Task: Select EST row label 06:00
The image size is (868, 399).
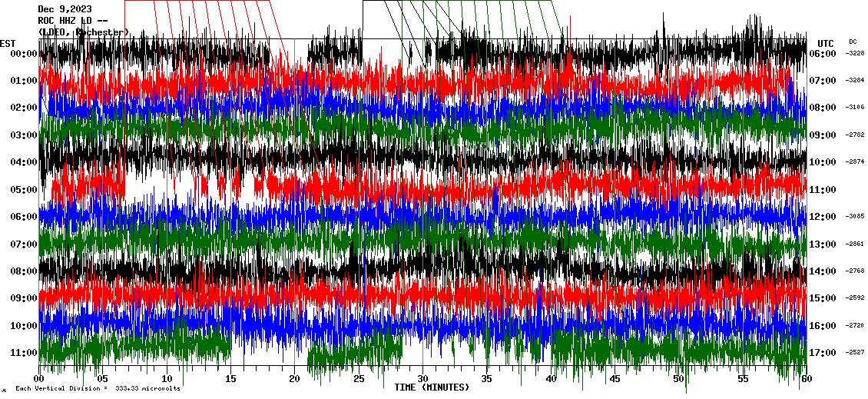Action: point(23,217)
